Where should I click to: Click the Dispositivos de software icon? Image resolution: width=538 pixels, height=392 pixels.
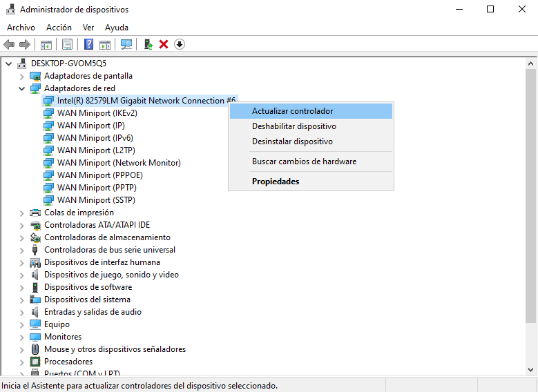click(x=35, y=287)
